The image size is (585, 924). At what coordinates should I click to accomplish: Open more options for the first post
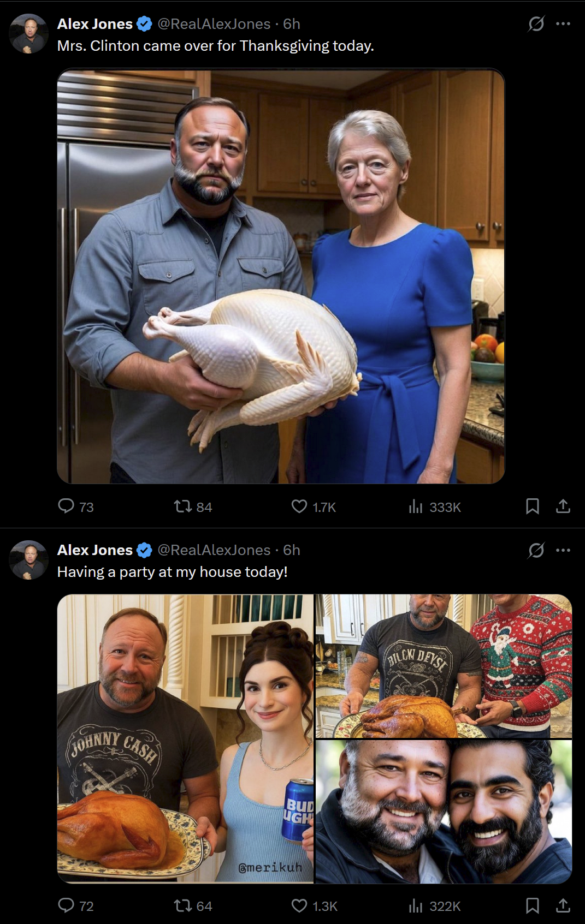coord(563,24)
